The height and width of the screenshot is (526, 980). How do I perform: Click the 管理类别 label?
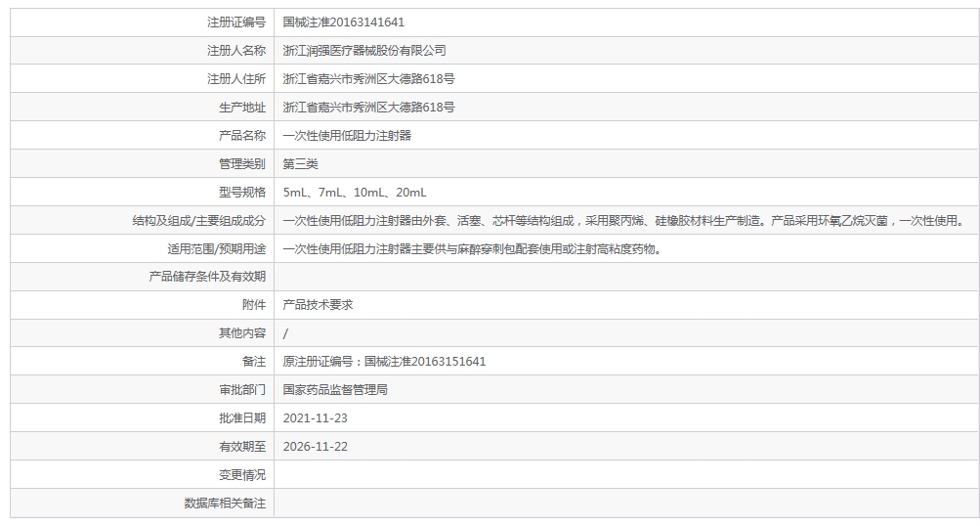[x=242, y=164]
